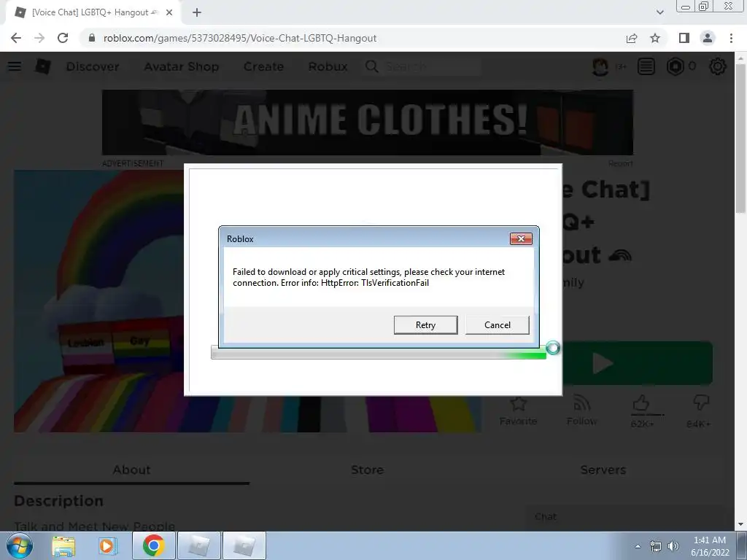Click the Anime Clothes advertisement banner

click(368, 122)
